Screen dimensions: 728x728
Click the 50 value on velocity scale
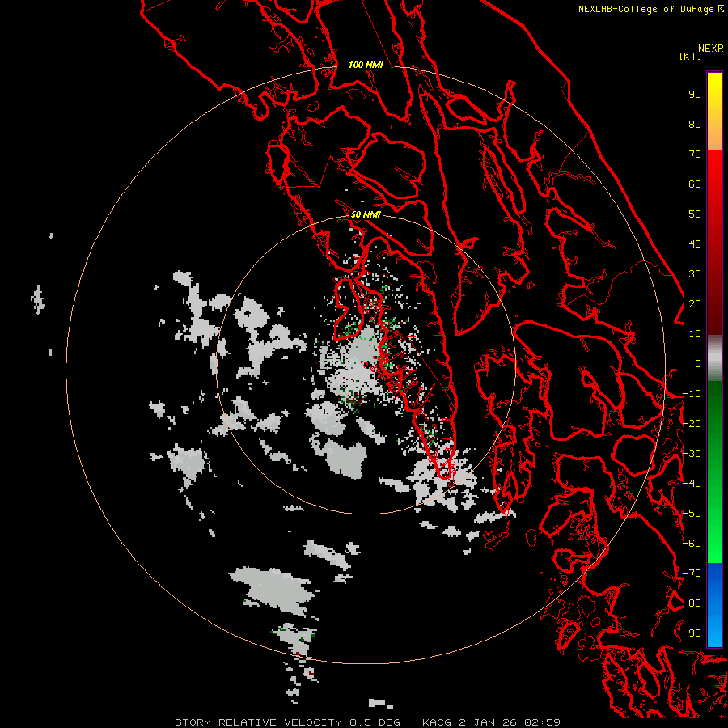tap(695, 214)
